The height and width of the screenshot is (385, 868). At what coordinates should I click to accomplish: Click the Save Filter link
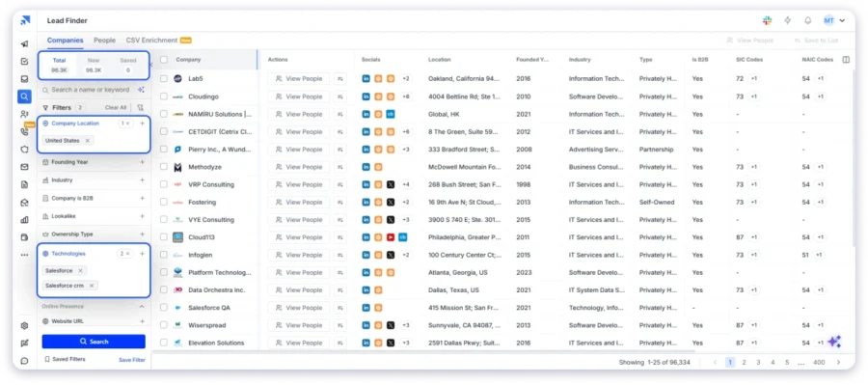pos(132,360)
